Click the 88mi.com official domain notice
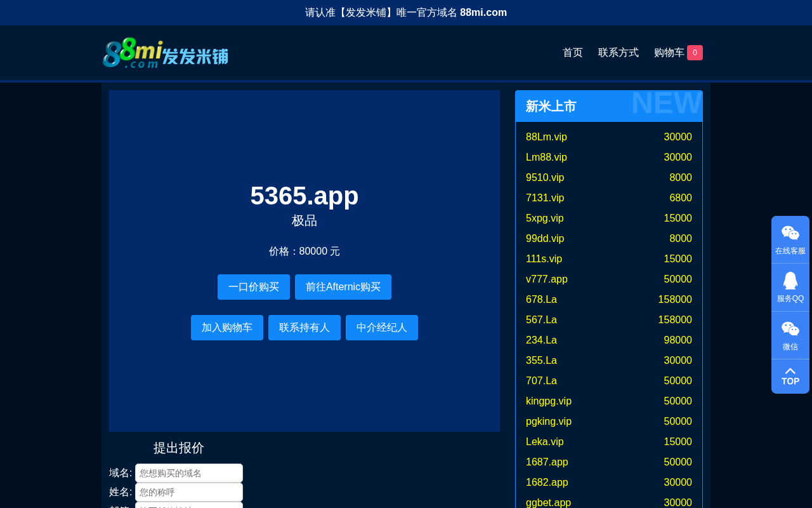This screenshot has height=508, width=812. 406,13
